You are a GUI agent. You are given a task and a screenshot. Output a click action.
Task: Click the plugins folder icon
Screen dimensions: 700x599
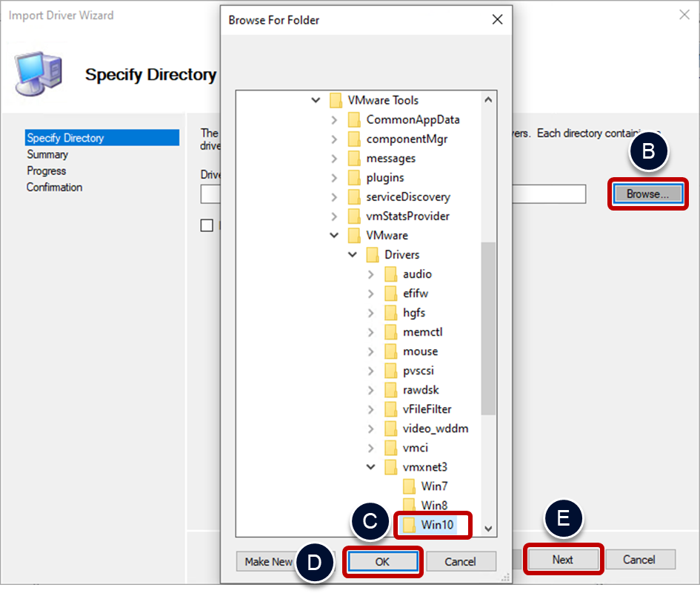tap(354, 177)
